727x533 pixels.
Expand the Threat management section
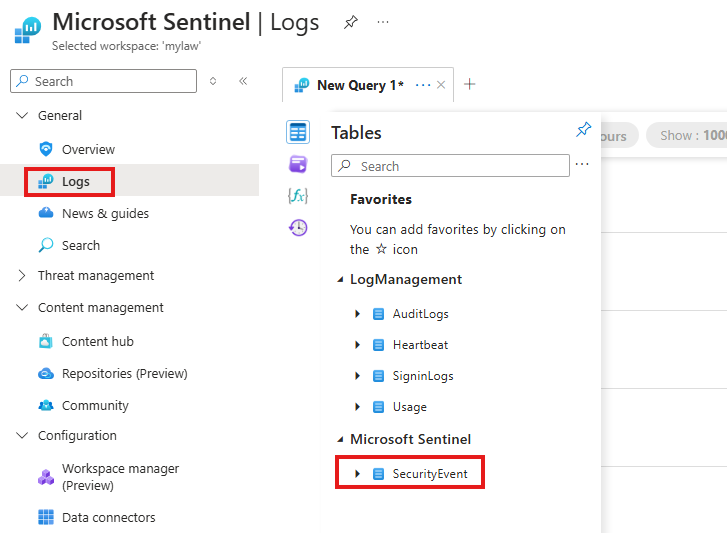22,276
